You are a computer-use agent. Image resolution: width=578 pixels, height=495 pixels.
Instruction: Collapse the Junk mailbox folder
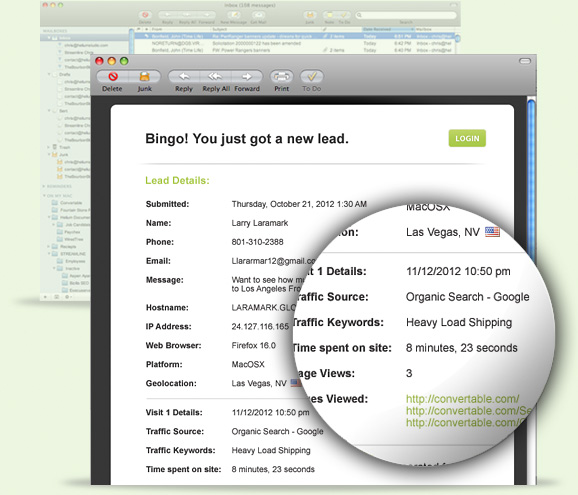[48, 154]
